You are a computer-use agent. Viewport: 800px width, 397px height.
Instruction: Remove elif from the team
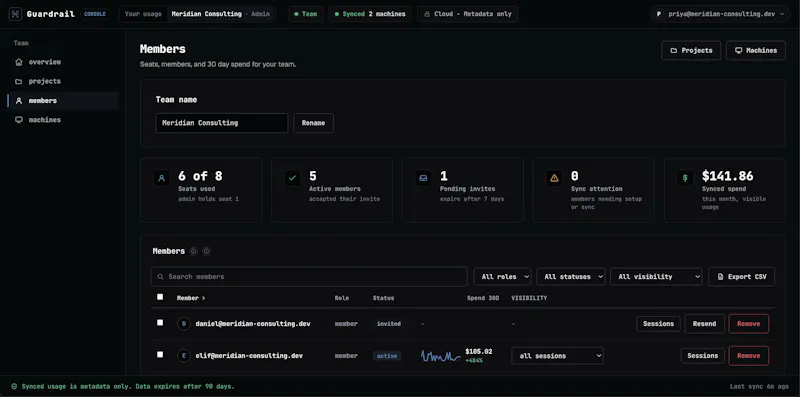click(x=748, y=356)
